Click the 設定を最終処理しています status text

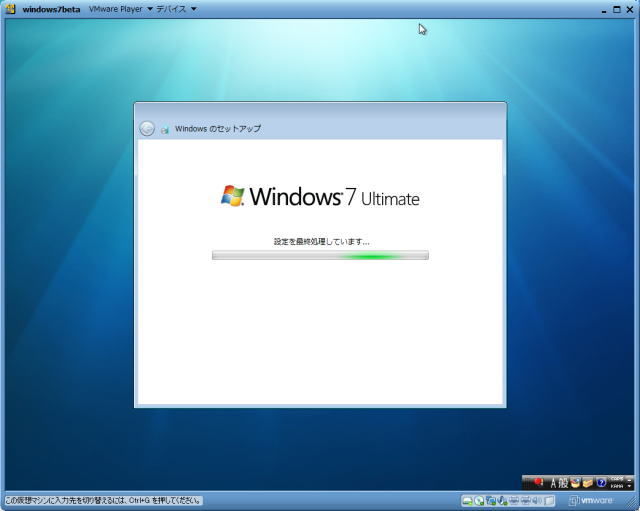click(321, 242)
